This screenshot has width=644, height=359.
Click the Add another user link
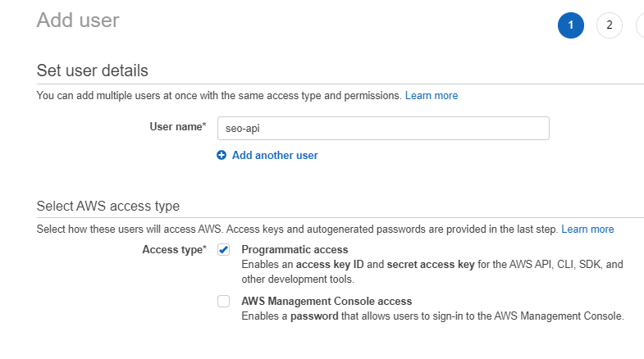coord(275,155)
